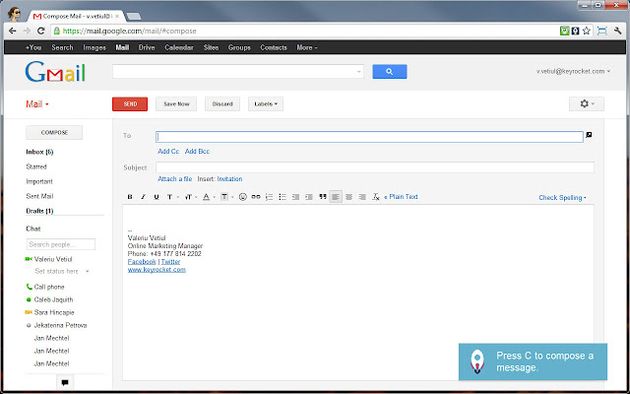
Task: Open account menu v.vetiul@keyrocket.com
Action: point(573,71)
